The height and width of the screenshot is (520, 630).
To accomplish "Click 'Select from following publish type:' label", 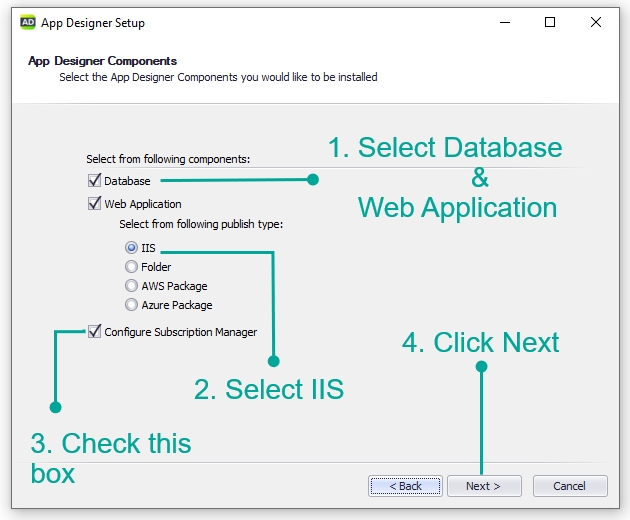I will [201, 224].
